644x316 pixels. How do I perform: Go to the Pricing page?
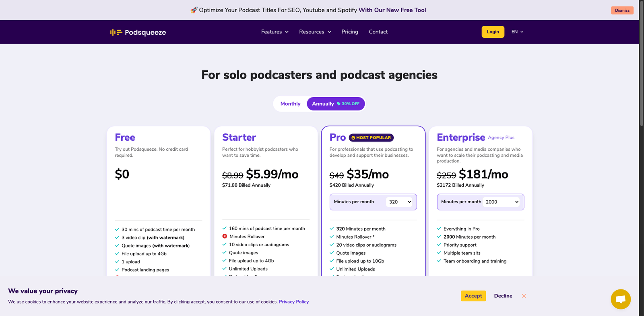point(350,32)
